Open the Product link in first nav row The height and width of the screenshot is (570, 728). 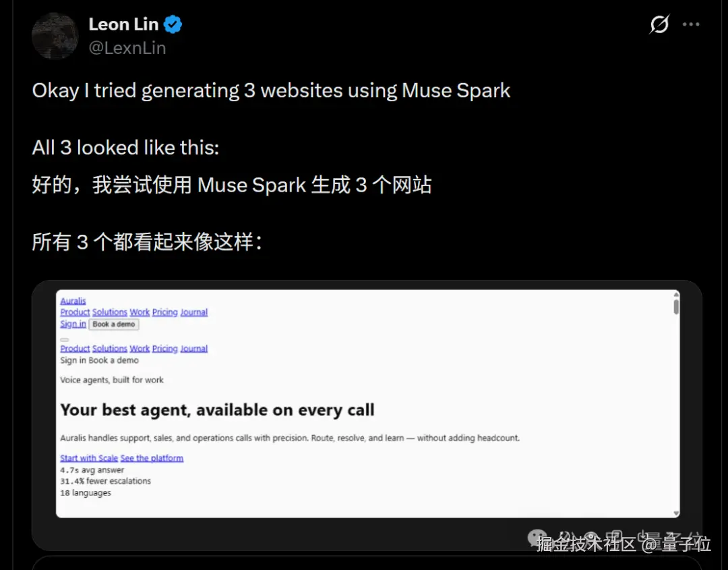coord(75,312)
